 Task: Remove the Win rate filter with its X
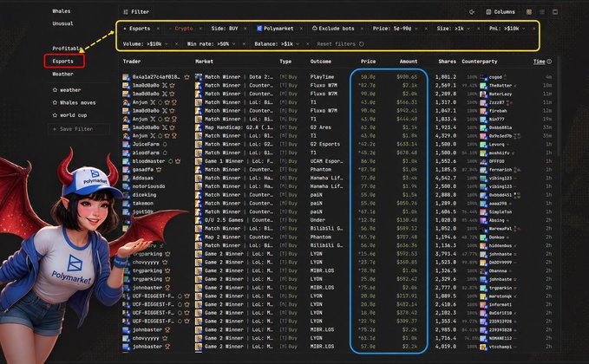[244, 44]
